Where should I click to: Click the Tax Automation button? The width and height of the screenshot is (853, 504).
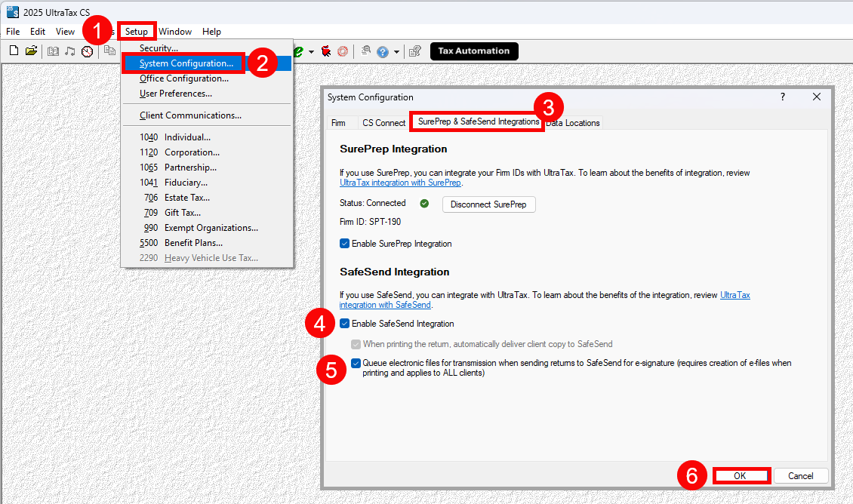click(x=474, y=51)
